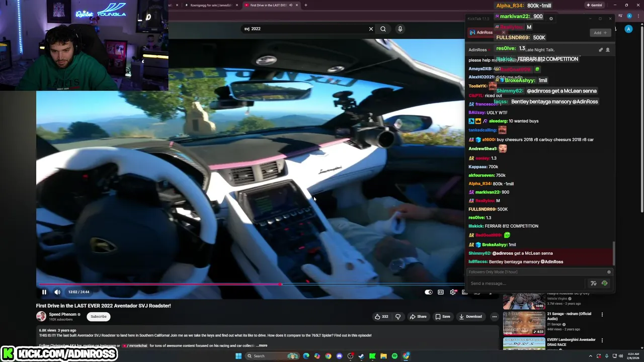The image size is (644, 362).
Task: Show hidden system tray icons
Action: point(591,356)
